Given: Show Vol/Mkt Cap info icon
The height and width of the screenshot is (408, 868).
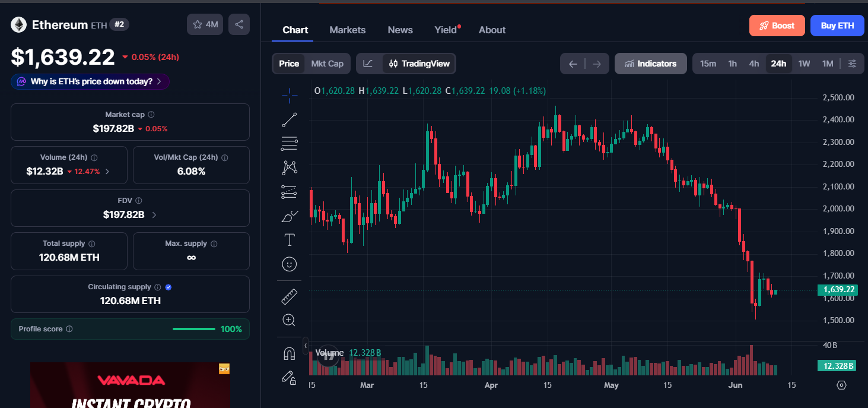Looking at the screenshot, I should [x=224, y=158].
